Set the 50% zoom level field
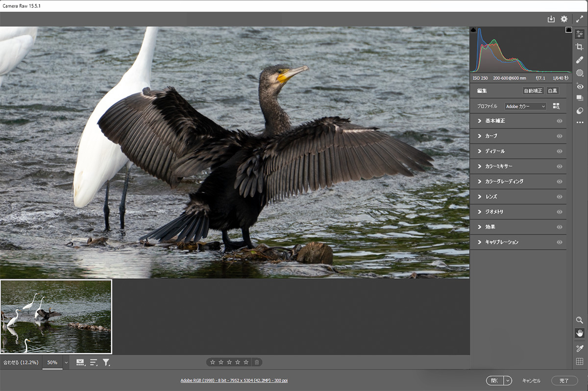Viewport: 588px width, 391px height. pos(52,363)
